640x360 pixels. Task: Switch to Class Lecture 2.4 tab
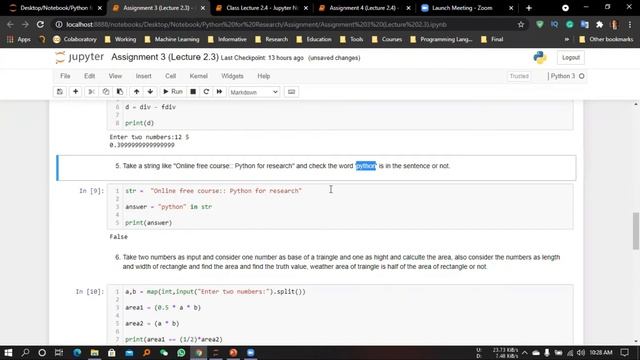[261, 8]
